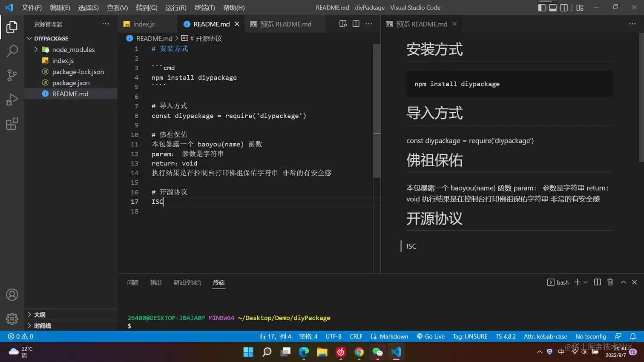Maximize the terminal panel size
Image resolution: width=644 pixels, height=362 pixels.
(x=623, y=282)
